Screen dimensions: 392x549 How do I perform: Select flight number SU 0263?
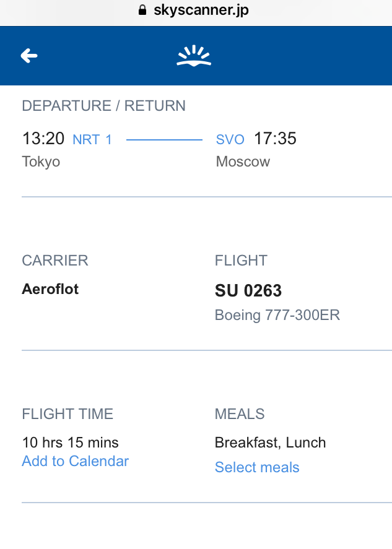[x=248, y=290]
